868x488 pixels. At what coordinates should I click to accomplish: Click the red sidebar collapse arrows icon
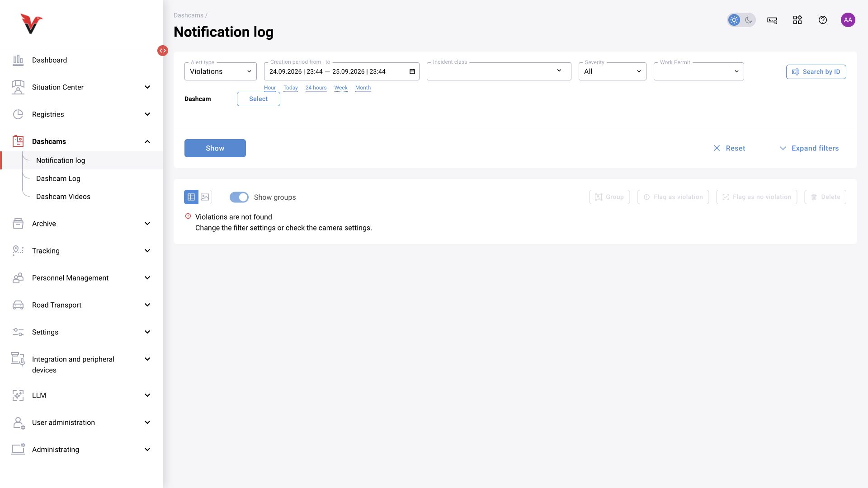[x=163, y=51]
